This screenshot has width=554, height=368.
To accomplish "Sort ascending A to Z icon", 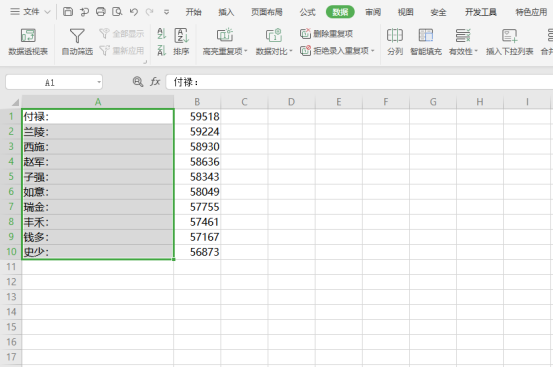I will [161, 34].
